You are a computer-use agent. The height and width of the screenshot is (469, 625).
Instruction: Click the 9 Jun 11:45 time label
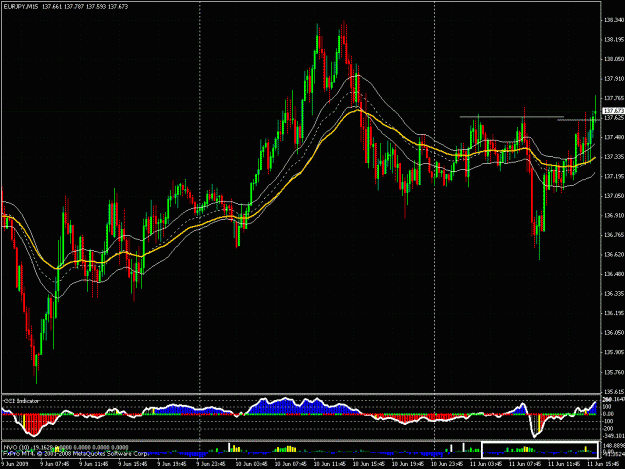(94, 464)
